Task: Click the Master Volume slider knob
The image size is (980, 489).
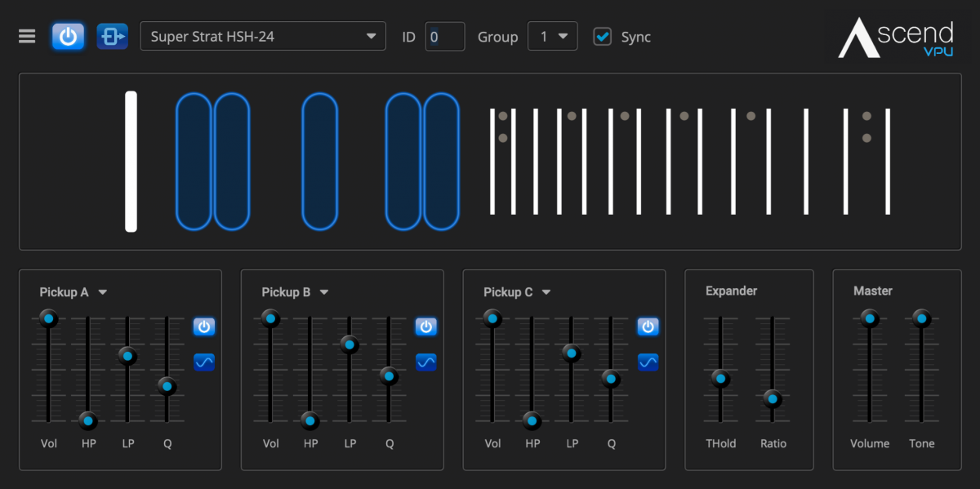Action: coord(870,318)
